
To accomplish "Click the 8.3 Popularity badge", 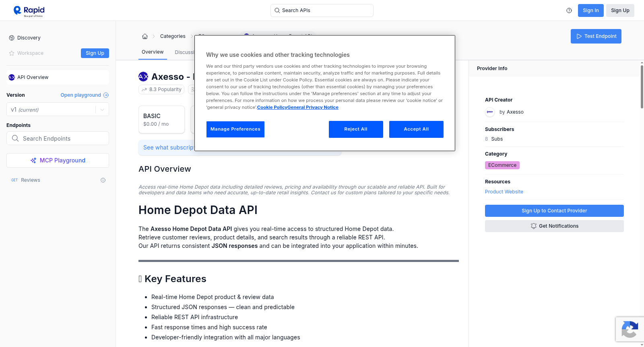I will [161, 89].
